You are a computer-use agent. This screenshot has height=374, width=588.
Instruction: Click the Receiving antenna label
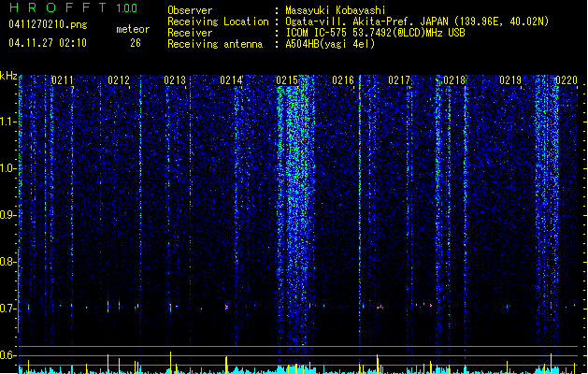coord(215,44)
